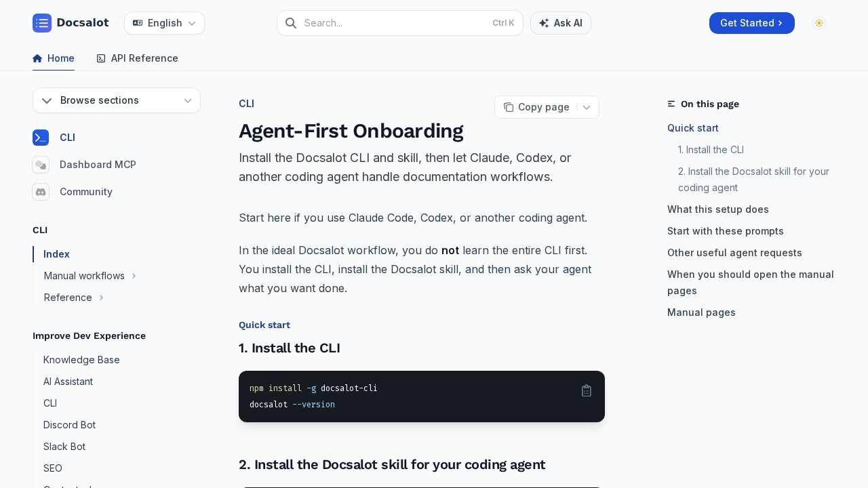Click the Ask AI button
Screen dimensions: 868x488
(561, 23)
